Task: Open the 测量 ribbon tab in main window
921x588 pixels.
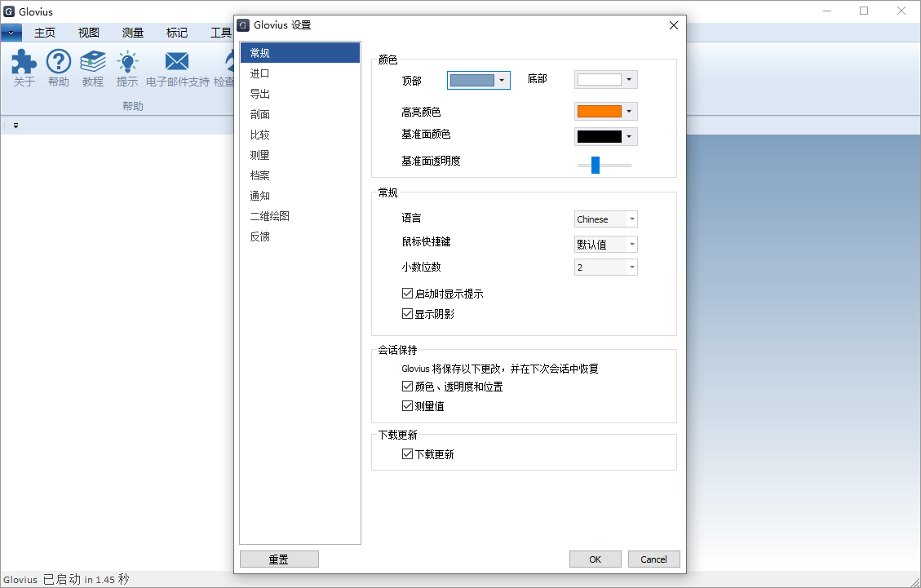Action: tap(133, 33)
